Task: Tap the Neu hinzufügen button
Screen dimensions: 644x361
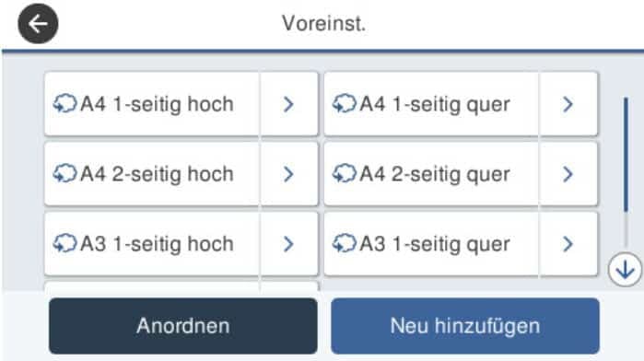Action: [x=465, y=326]
